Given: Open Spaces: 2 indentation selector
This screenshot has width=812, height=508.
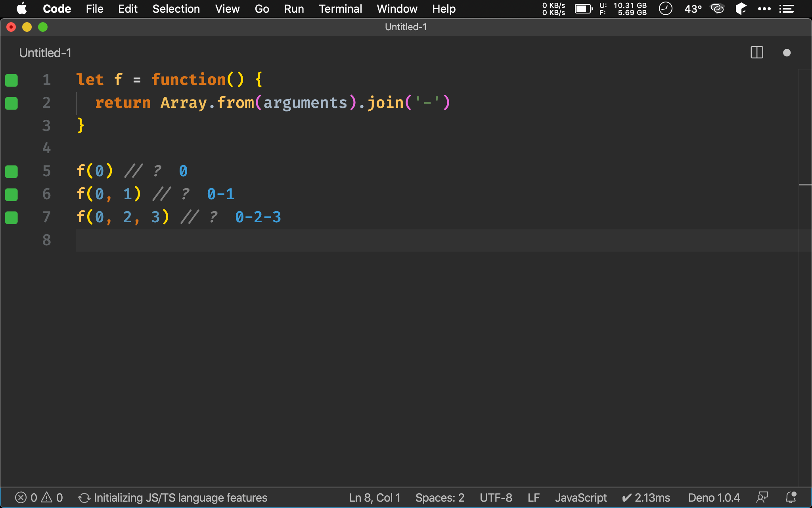Looking at the screenshot, I should click(440, 498).
